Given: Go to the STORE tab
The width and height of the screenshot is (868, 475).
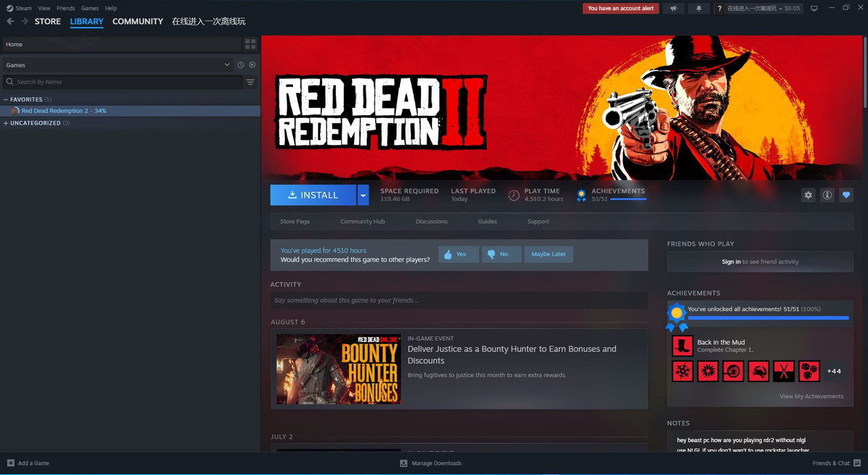Looking at the screenshot, I should [47, 22].
